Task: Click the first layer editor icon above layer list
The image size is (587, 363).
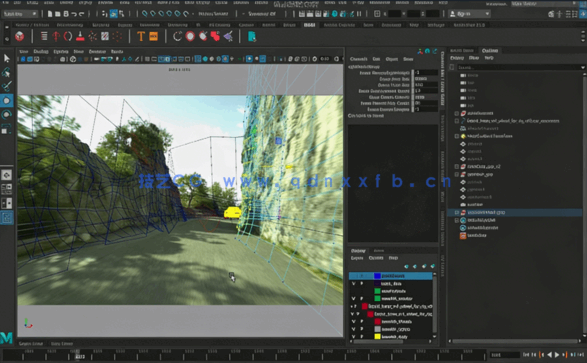Action: (406, 266)
